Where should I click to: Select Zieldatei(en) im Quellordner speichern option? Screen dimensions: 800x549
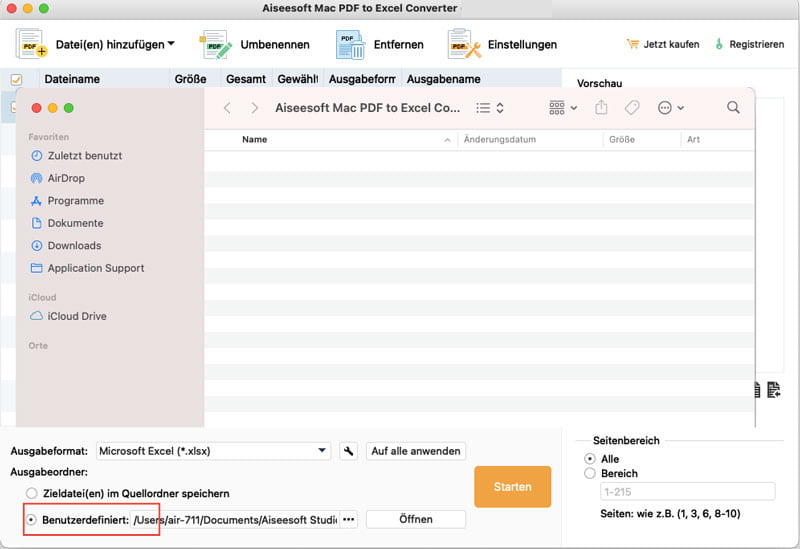(x=32, y=493)
